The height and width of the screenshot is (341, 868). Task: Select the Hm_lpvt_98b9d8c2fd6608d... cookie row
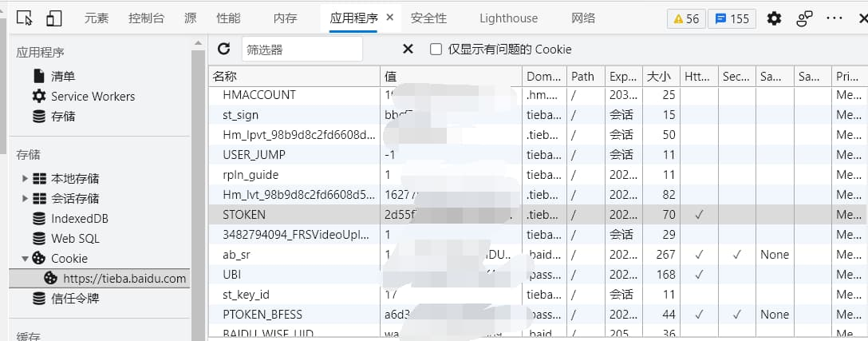pos(538,135)
